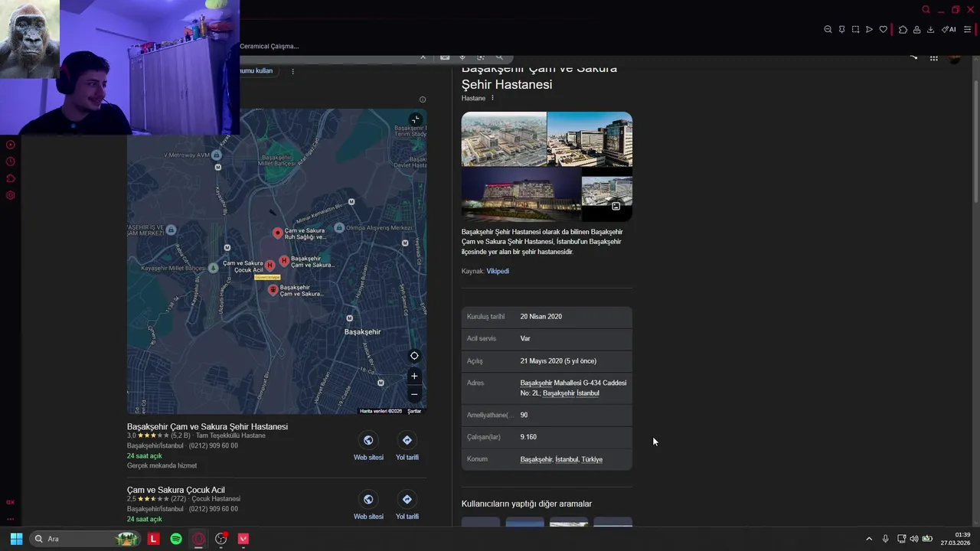Open the Windows Start button

pyautogui.click(x=16, y=539)
